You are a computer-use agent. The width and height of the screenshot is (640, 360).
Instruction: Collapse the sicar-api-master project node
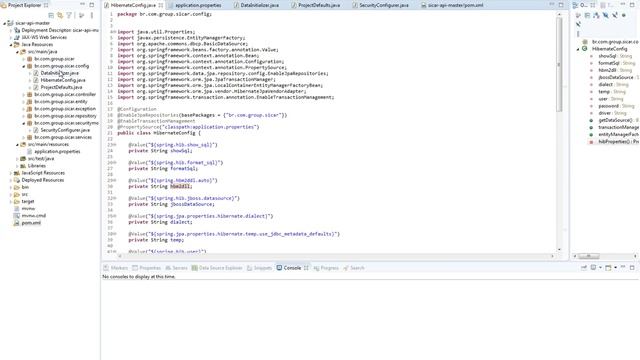click(4, 23)
